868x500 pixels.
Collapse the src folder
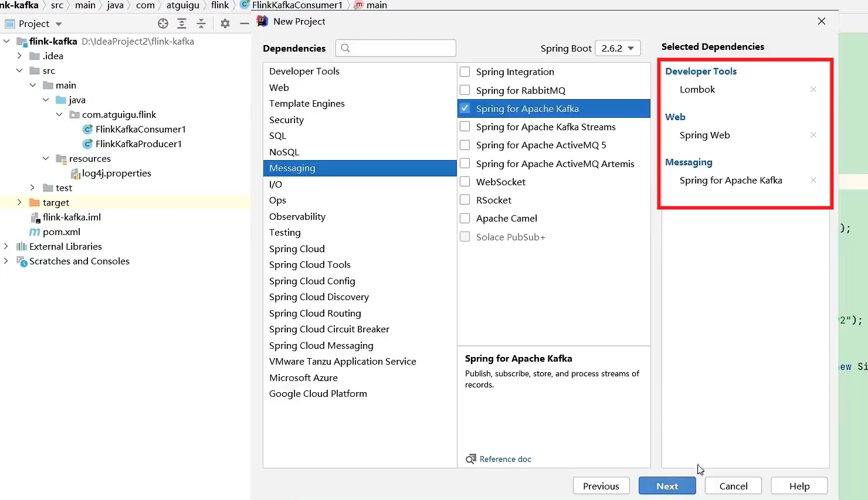click(x=19, y=70)
